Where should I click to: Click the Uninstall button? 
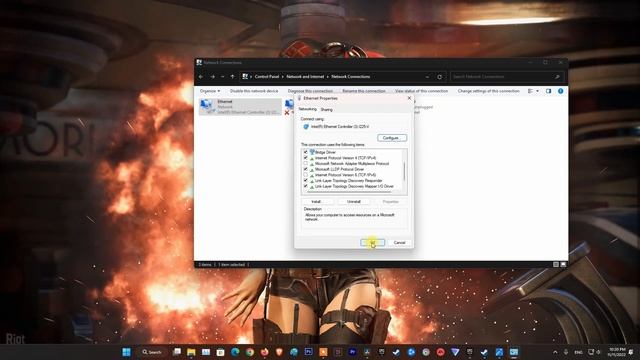(x=354, y=202)
